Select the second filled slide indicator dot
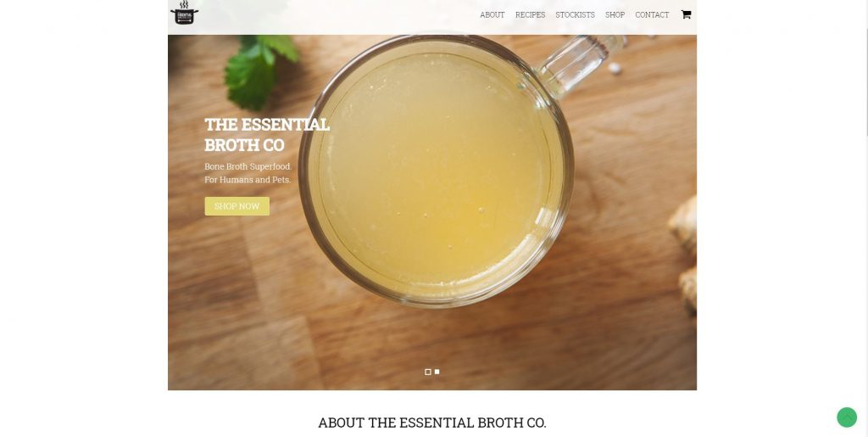868x437 pixels. coord(437,372)
